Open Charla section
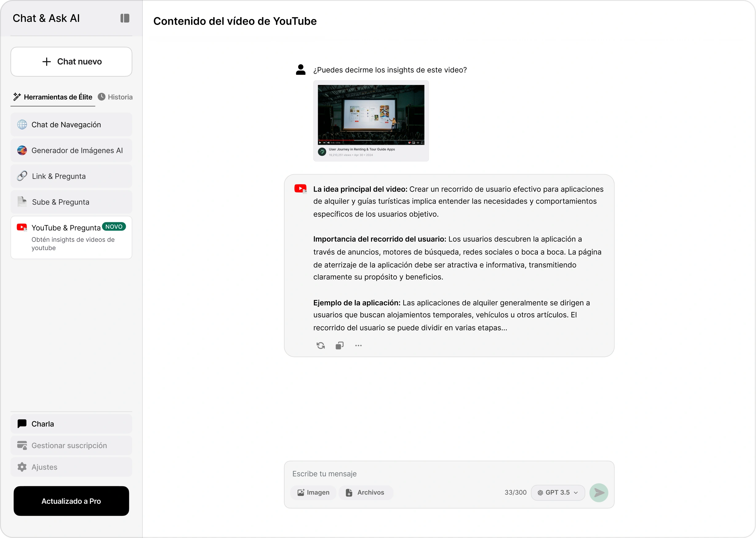756x538 pixels. 71,424
